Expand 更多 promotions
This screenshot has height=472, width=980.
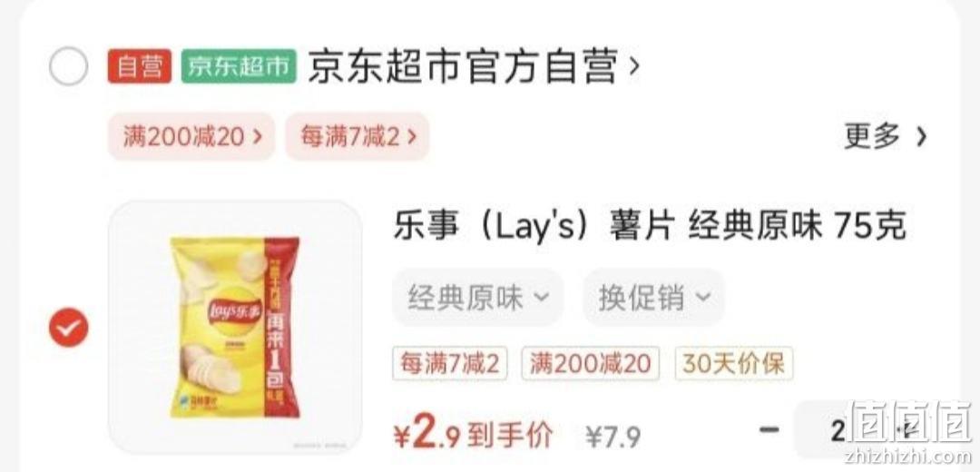(x=885, y=135)
